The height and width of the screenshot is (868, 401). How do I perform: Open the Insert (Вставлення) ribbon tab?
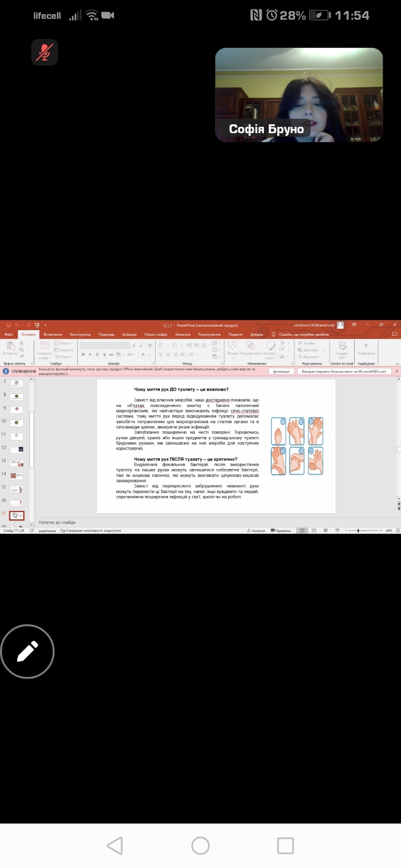coord(53,334)
